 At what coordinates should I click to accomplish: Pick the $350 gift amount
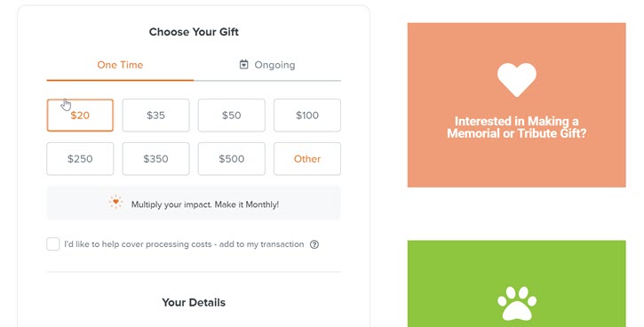click(x=155, y=158)
